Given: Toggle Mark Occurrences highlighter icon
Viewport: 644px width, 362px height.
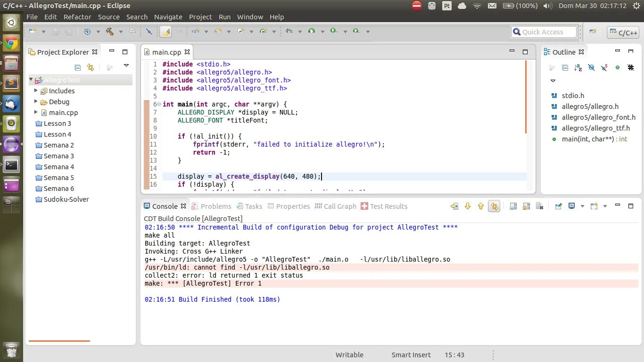Looking at the screenshot, I should point(165,32).
